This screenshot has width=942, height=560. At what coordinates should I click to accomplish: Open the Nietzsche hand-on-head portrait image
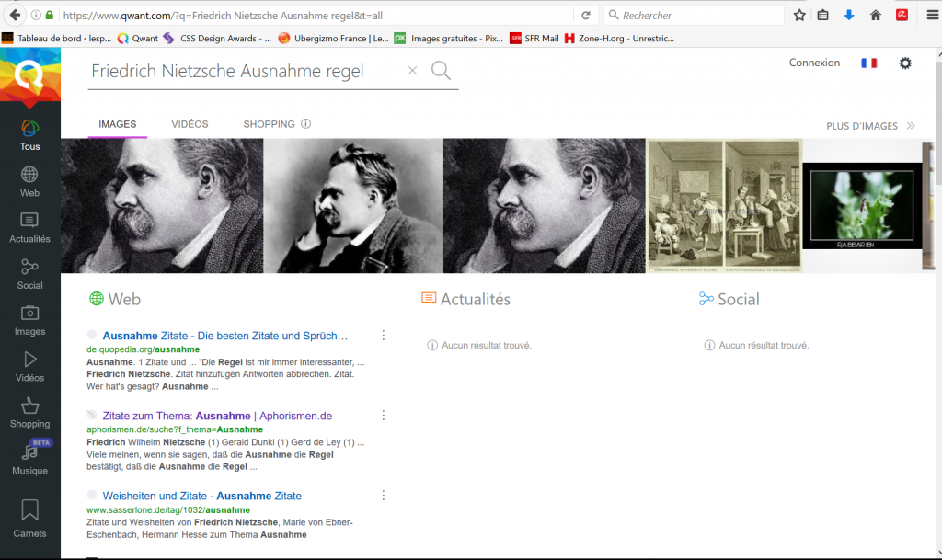click(x=353, y=206)
